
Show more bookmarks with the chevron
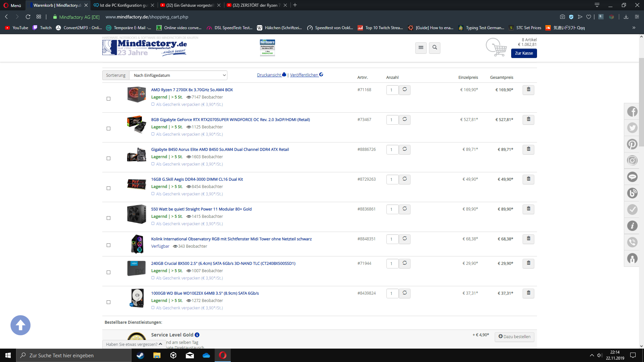[634, 28]
